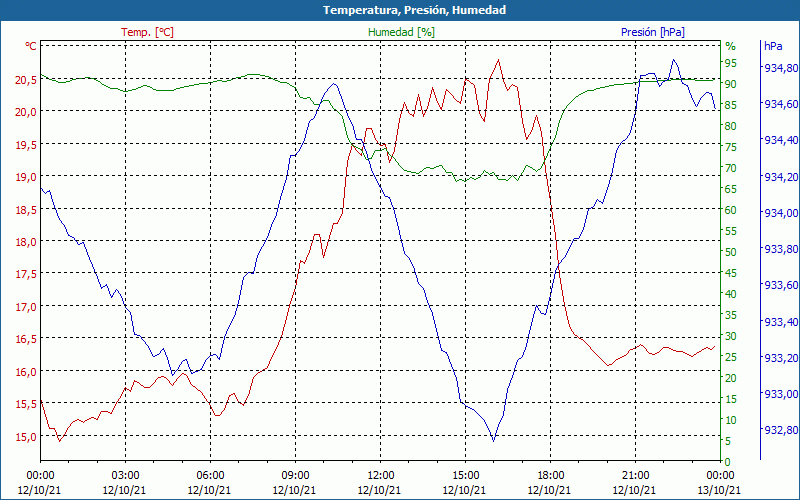800x500 pixels.
Task: Click the pressure axis value '933,40'
Action: 781,322
